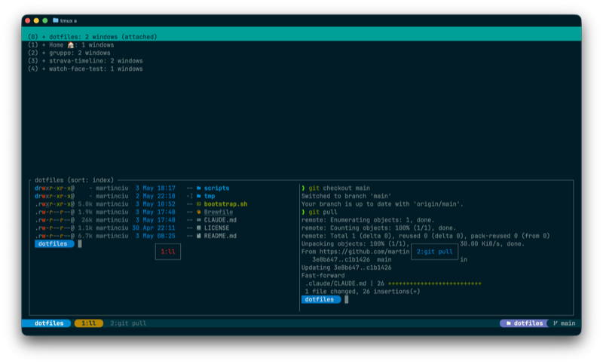Screen dimensions: 603x364
Task: Click the git branch icon beside 'main' in status bar
Action: (556, 323)
